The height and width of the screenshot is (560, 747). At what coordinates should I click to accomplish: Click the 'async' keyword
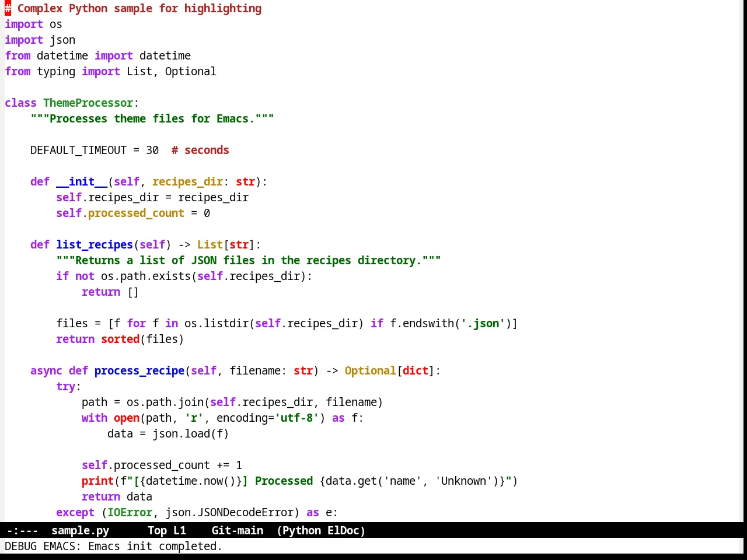[46, 370]
